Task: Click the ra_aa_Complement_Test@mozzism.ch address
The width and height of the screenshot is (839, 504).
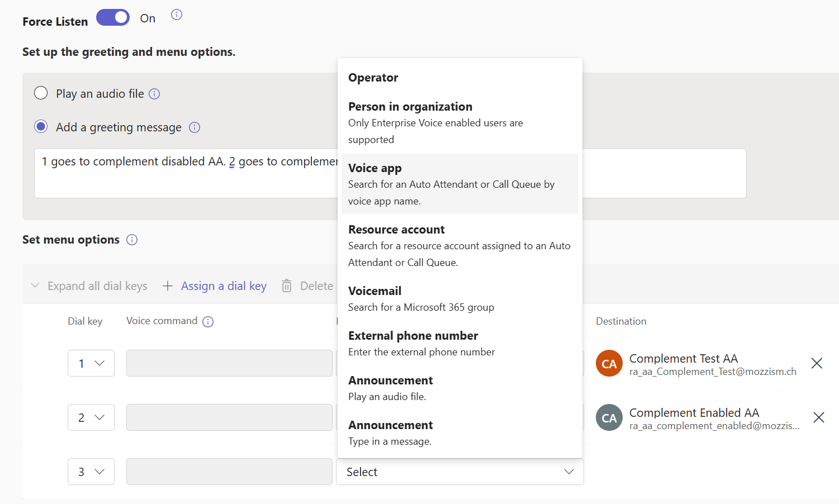Action: coord(713,372)
